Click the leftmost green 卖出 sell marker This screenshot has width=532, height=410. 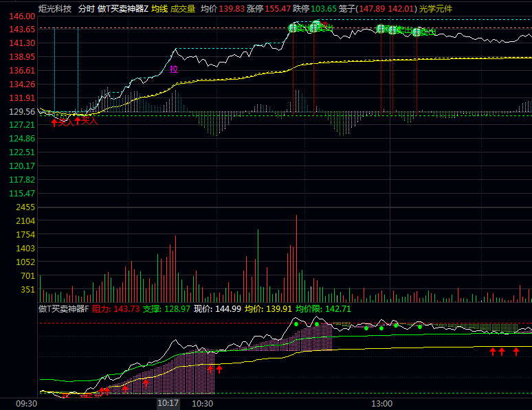pyautogui.click(x=293, y=28)
